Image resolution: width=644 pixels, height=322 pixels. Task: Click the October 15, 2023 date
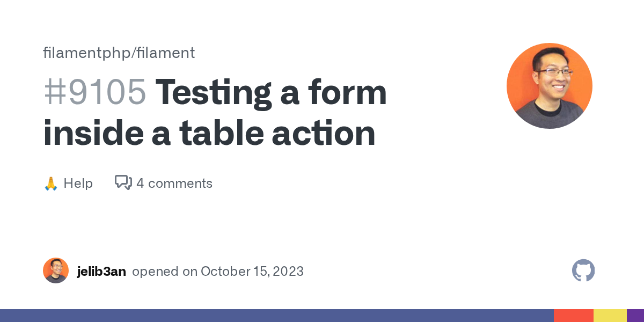(x=252, y=272)
